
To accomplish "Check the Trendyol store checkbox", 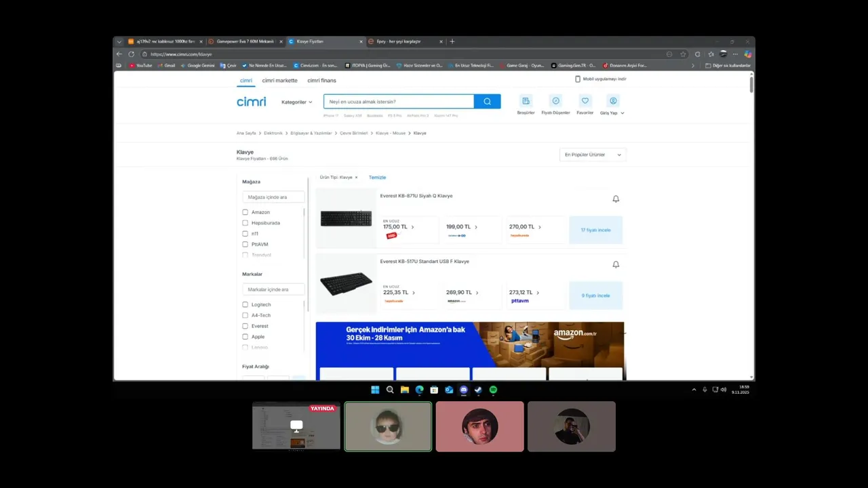I will (x=245, y=255).
